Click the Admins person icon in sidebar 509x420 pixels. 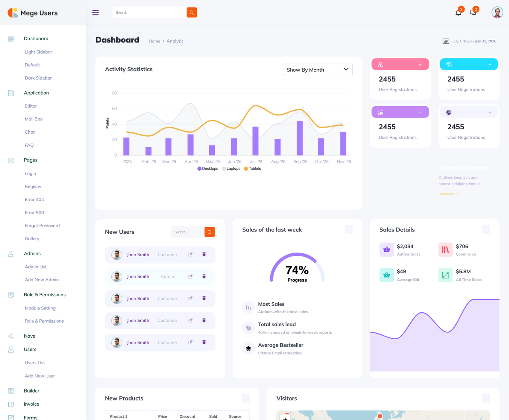(x=11, y=254)
